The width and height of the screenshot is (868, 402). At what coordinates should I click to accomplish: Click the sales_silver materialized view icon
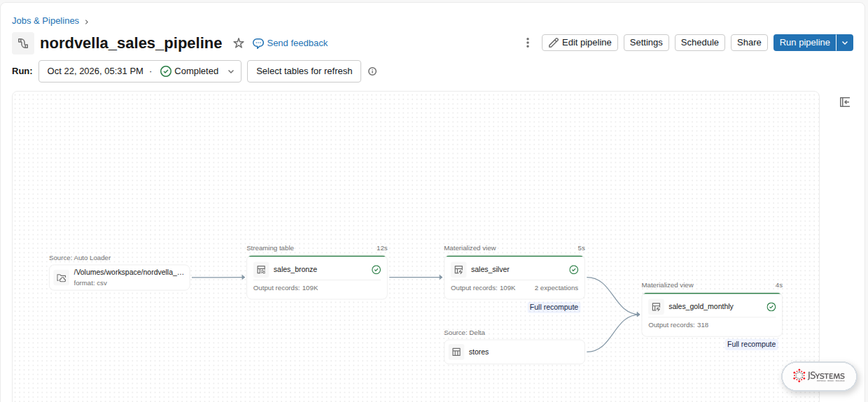pyautogui.click(x=458, y=270)
